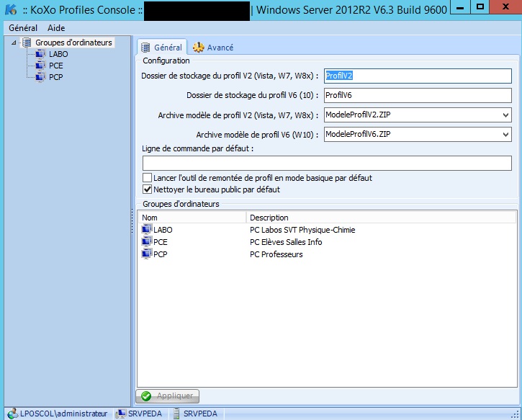Switch to the Avancé tab

tap(213, 48)
